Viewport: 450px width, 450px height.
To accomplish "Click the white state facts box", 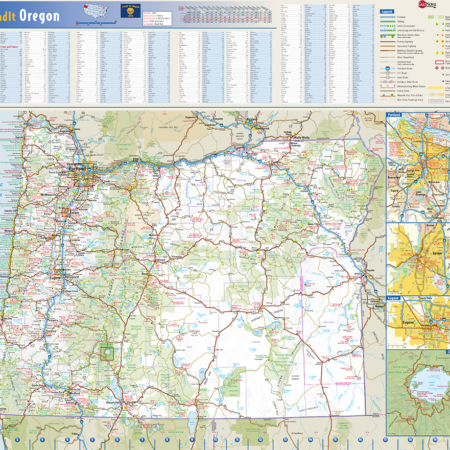I will (157, 18).
